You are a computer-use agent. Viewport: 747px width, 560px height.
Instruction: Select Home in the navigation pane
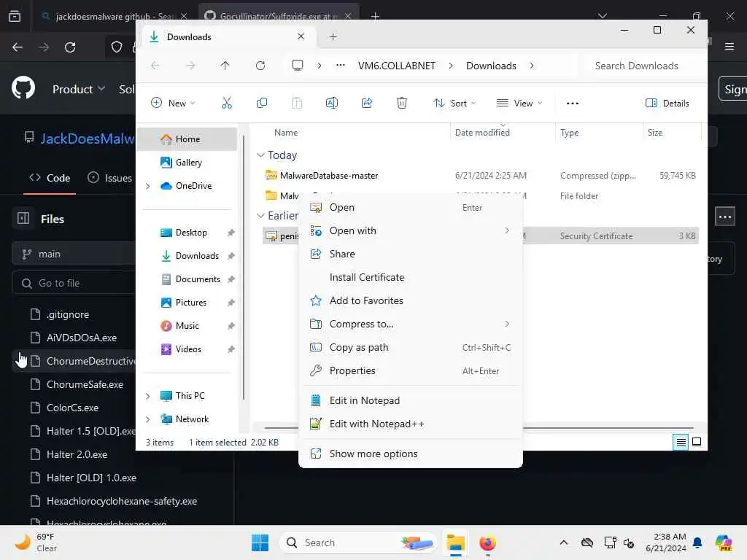point(187,139)
